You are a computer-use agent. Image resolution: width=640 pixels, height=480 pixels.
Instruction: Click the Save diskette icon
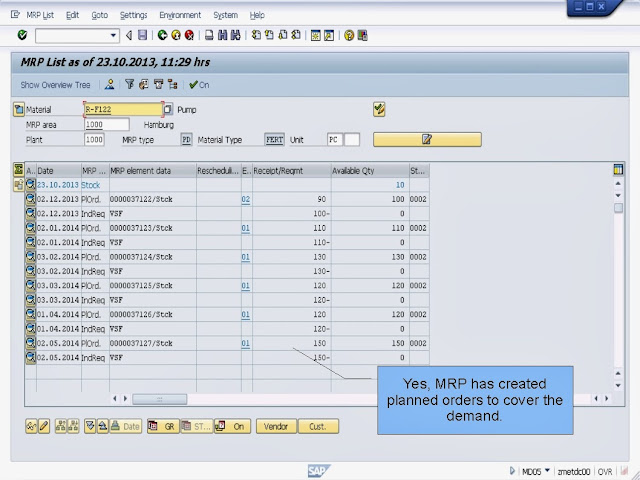click(142, 36)
